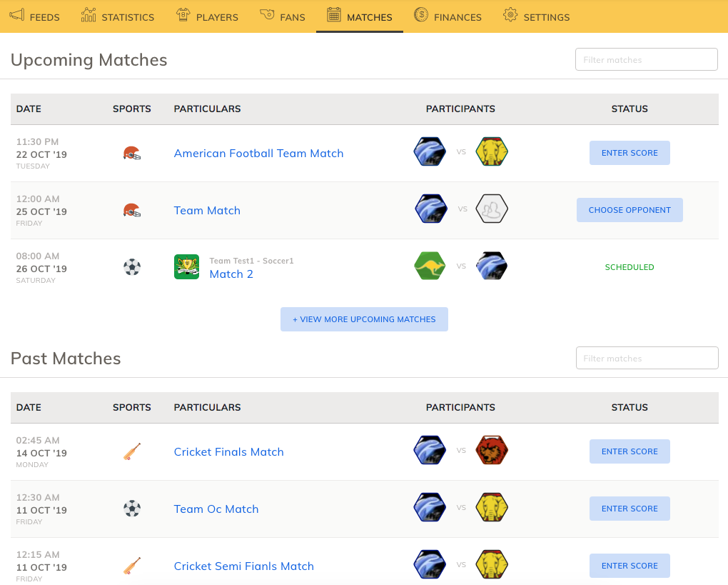Focus the Upcoming Matches filter field
The width and height of the screenshot is (728, 585).
coord(647,59)
